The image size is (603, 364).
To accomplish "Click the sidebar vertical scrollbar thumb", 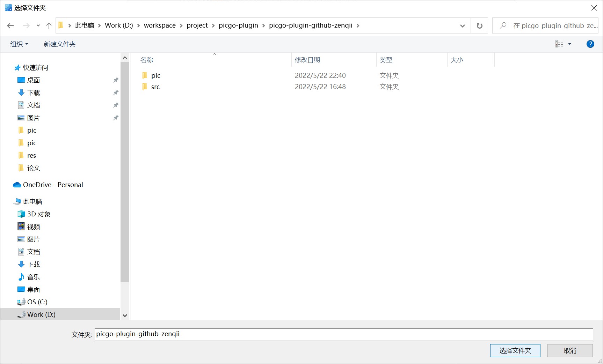I will pos(125,172).
